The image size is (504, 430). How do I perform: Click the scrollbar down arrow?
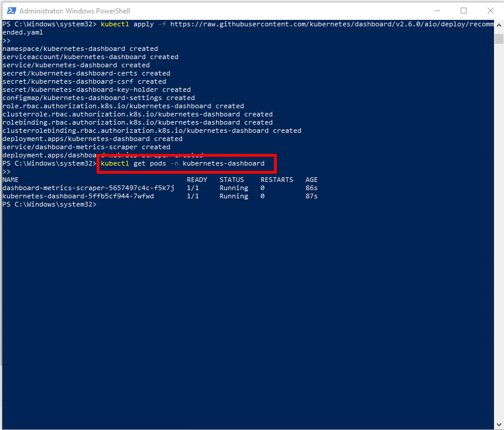499,424
